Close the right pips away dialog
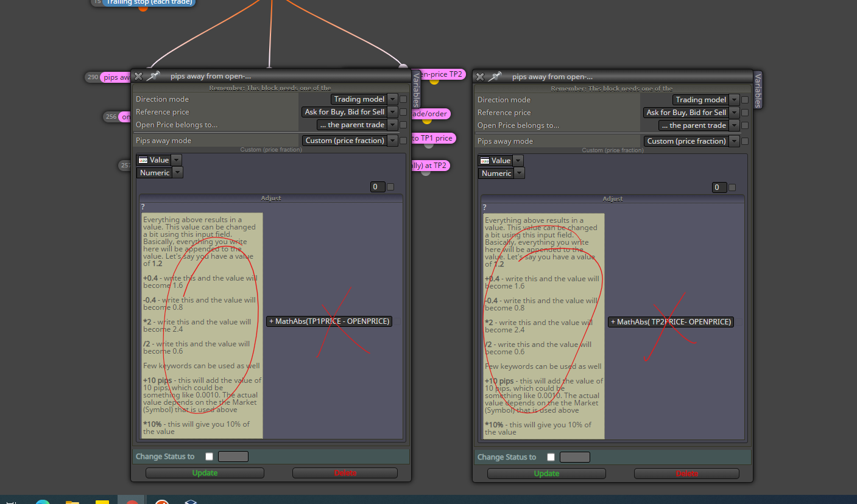 pos(480,77)
